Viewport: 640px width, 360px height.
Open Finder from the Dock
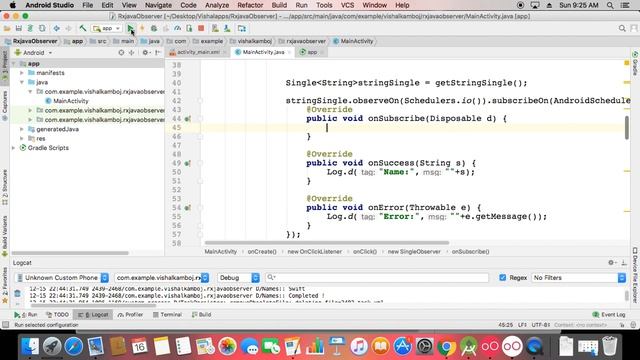click(x=30, y=347)
